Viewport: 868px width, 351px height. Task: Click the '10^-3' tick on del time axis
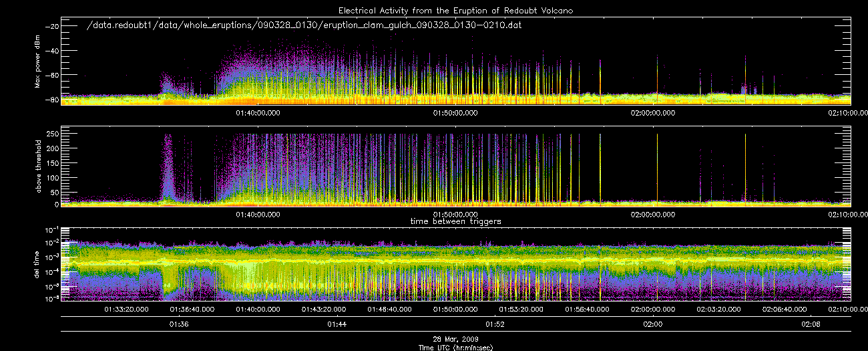coord(52,257)
